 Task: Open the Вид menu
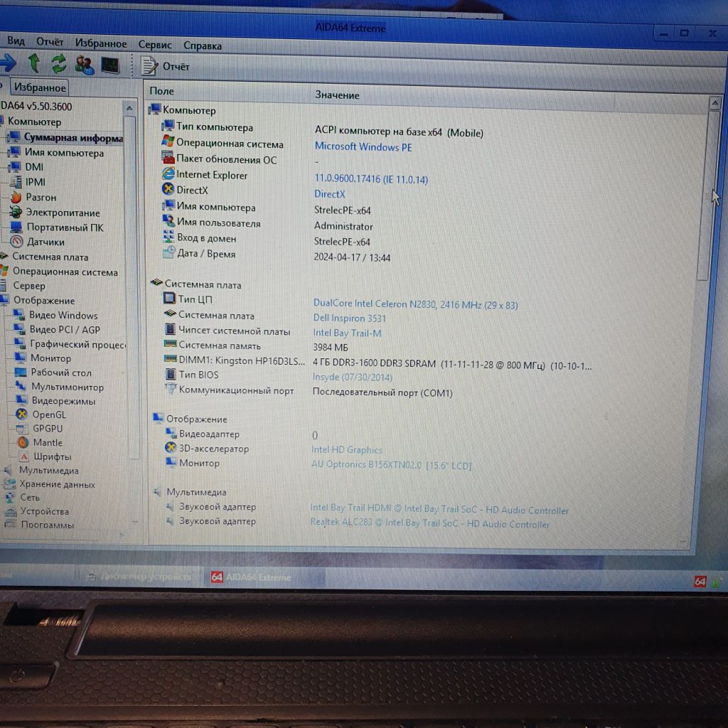16,41
